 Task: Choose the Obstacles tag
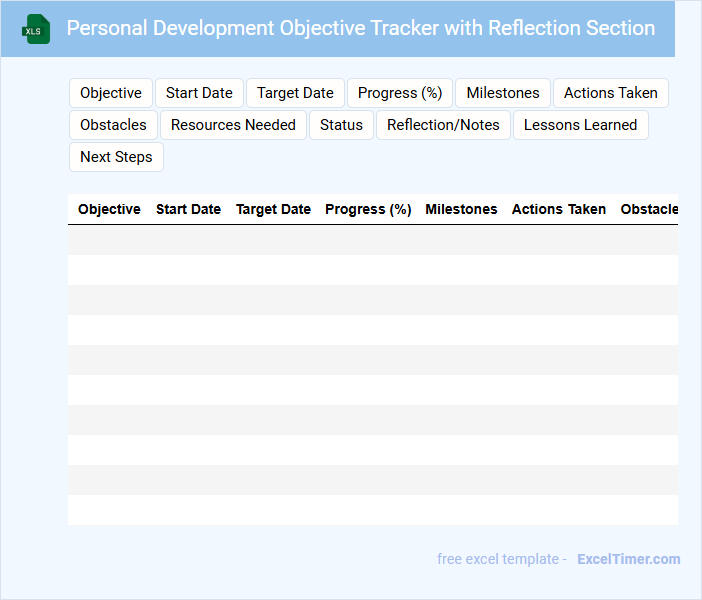click(x=113, y=125)
